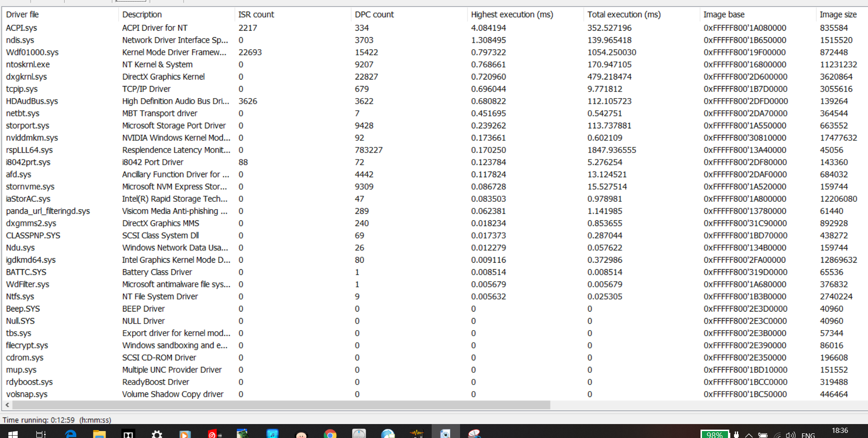This screenshot has height=438, width=868.
Task: Select the HDAudBus.sys row
Action: click(435, 101)
